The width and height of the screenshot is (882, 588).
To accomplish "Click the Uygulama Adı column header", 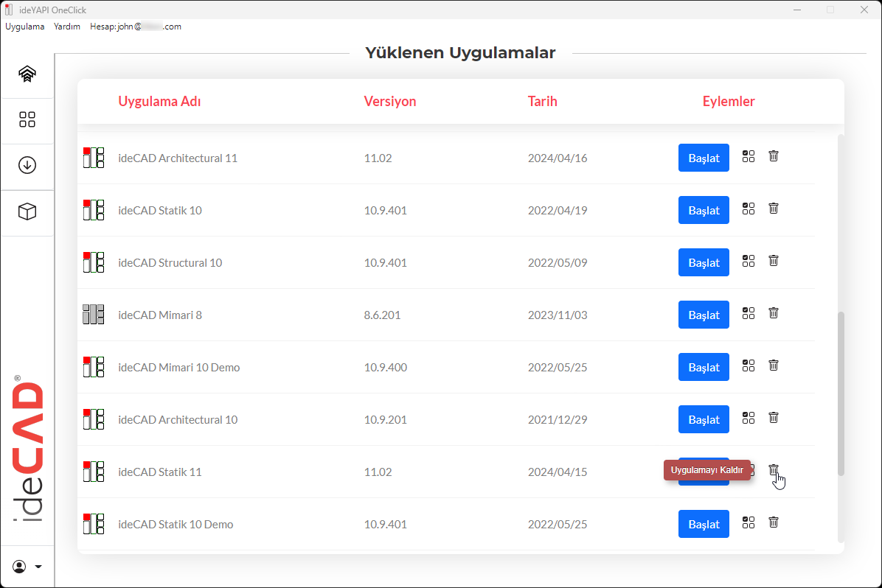I will (x=159, y=101).
